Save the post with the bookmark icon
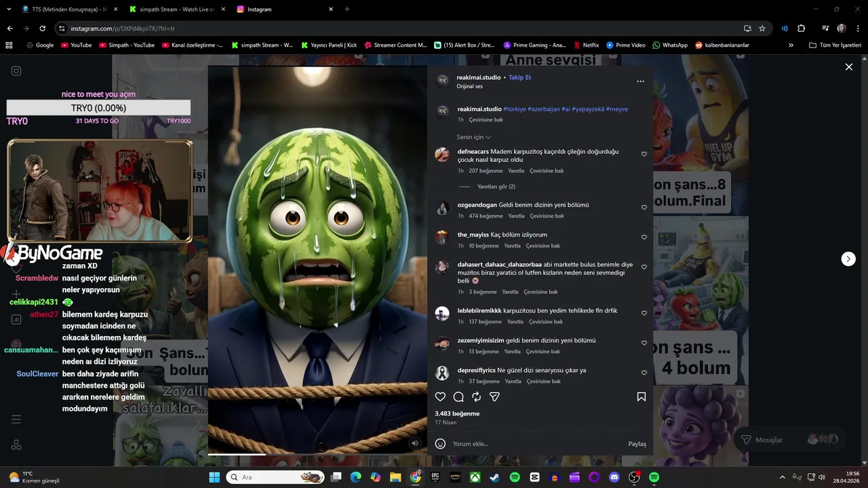The height and width of the screenshot is (488, 868). click(641, 396)
